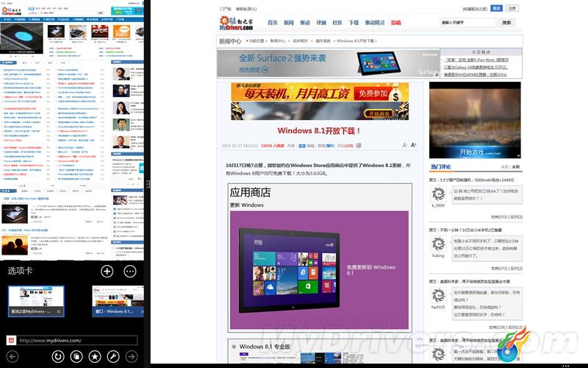Click avatar of user hp6325

438,296
